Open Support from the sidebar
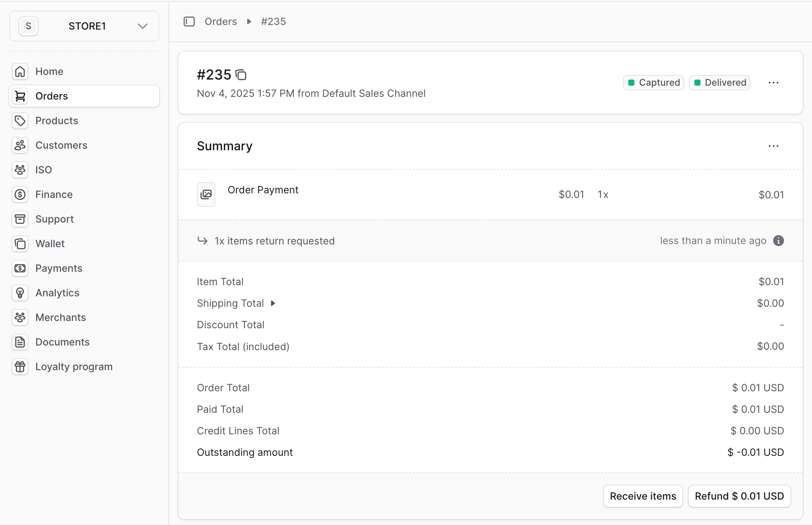Viewport: 812px width, 525px height. pyautogui.click(x=55, y=219)
